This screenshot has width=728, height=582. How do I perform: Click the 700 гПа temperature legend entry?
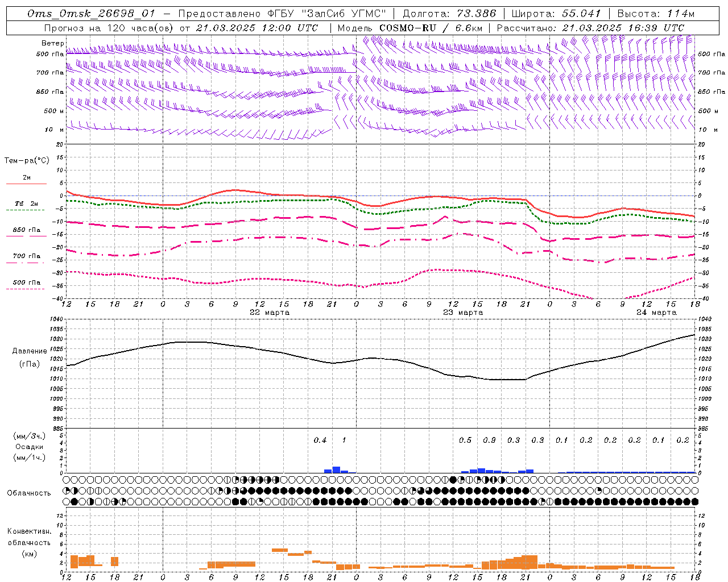(x=27, y=256)
